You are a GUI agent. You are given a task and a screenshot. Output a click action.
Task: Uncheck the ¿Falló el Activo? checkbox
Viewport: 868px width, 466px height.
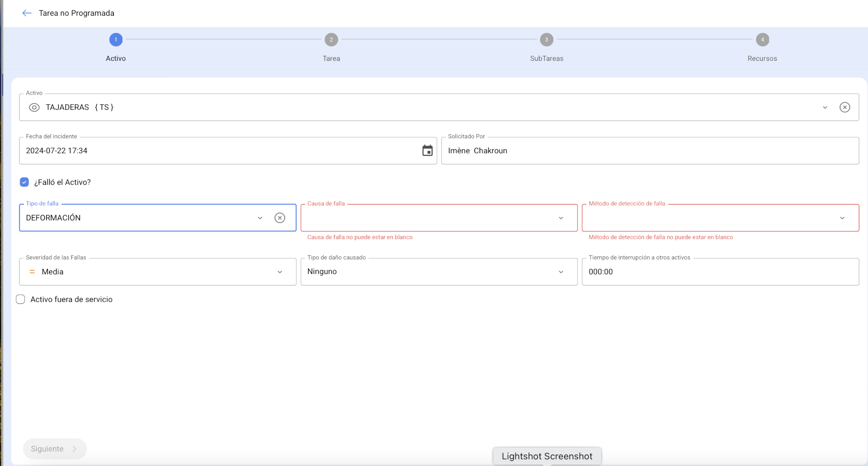24,182
